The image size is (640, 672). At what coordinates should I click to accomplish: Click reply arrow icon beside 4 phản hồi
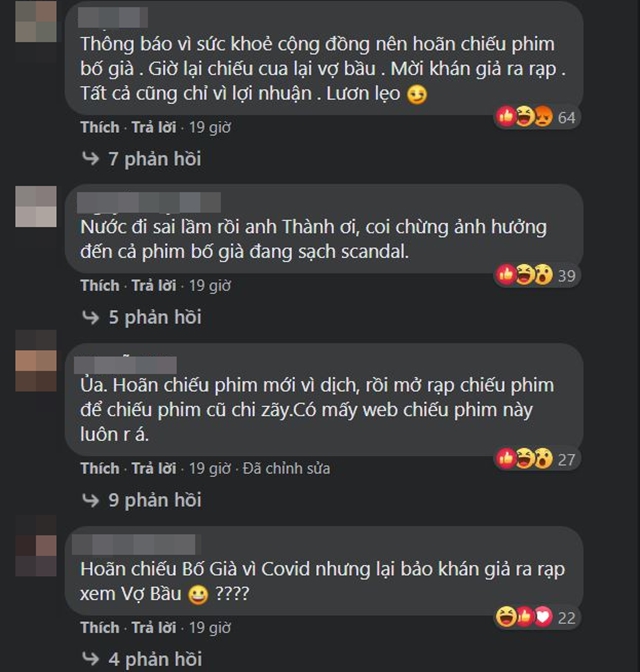90,659
